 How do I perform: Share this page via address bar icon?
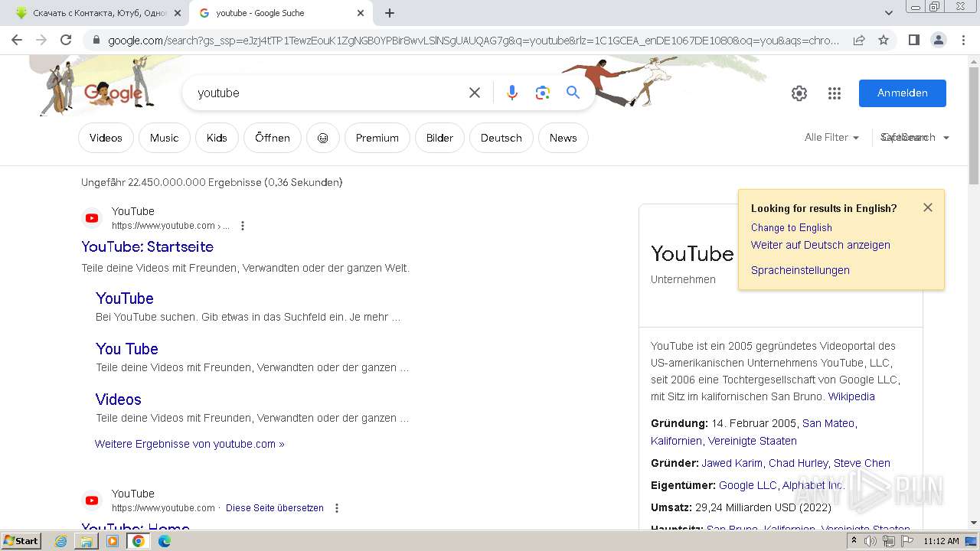pos(859,40)
